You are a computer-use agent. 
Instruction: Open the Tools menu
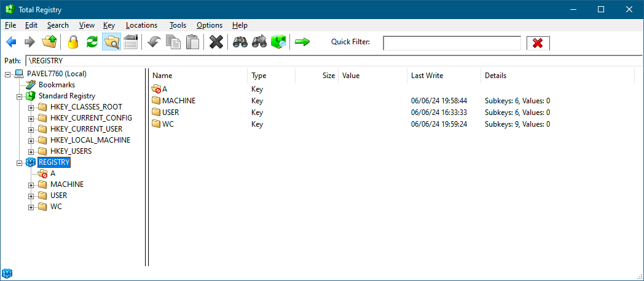click(x=178, y=25)
